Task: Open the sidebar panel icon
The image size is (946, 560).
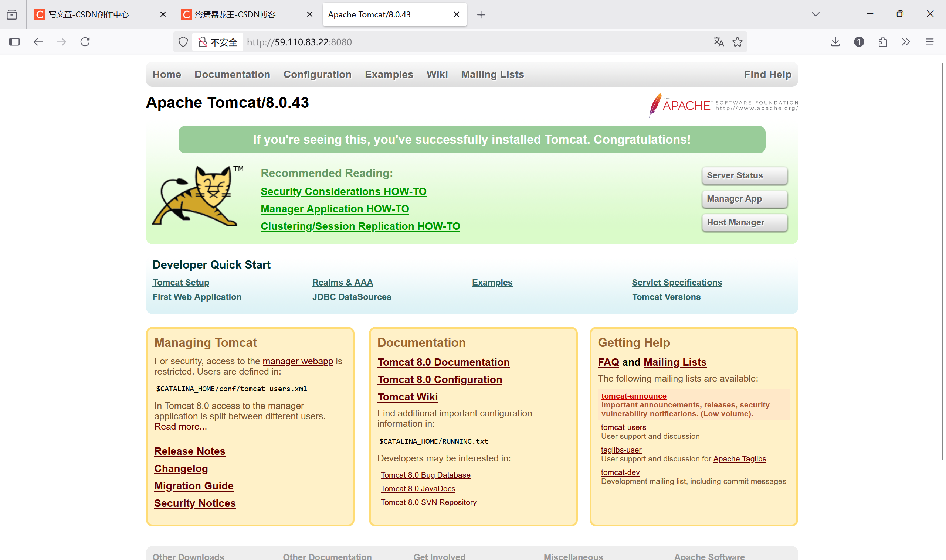Action: coord(14,42)
